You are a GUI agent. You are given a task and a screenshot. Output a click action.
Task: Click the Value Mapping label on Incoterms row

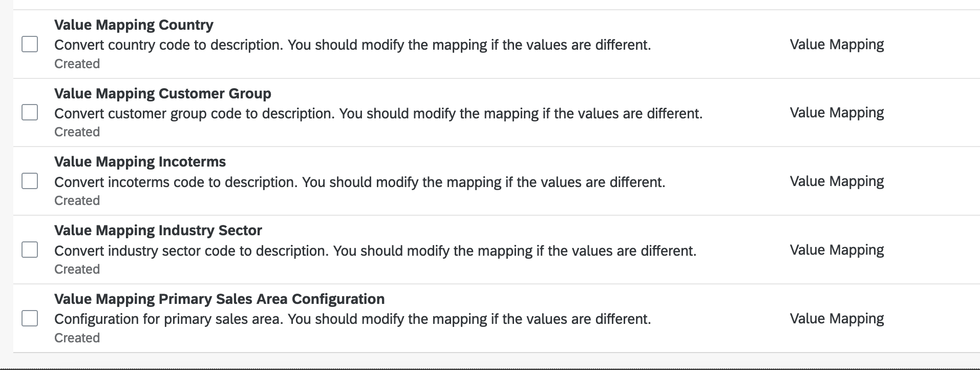837,181
